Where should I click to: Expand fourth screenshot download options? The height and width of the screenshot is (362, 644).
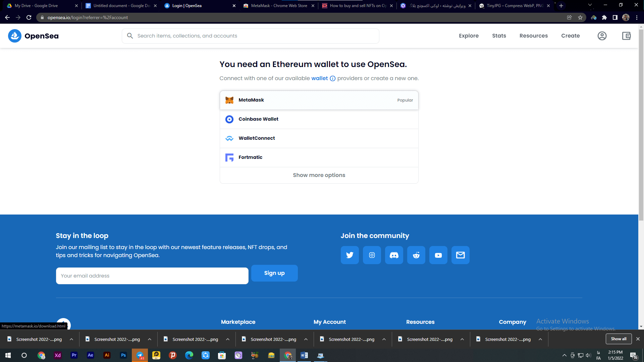306,339
